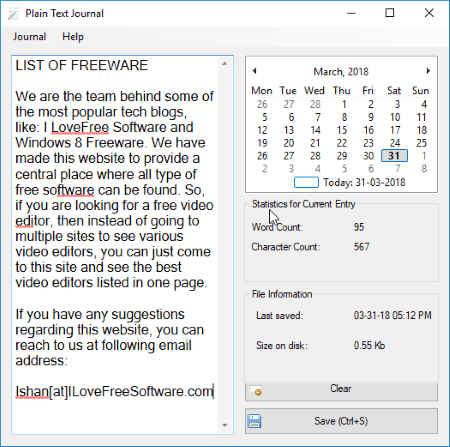Select March 15 in the calendar

click(x=342, y=130)
